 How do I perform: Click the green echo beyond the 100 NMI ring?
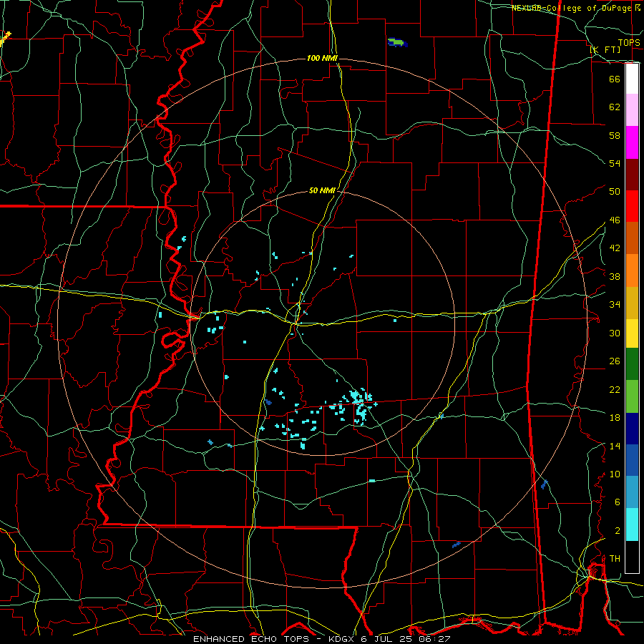(x=397, y=42)
